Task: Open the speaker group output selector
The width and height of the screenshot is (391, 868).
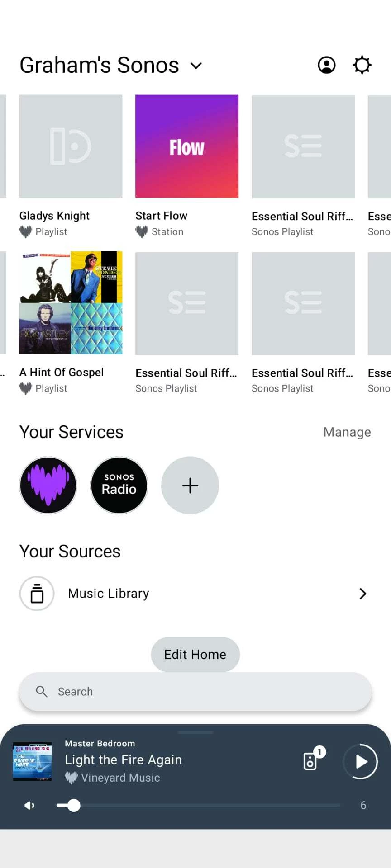Action: click(311, 761)
